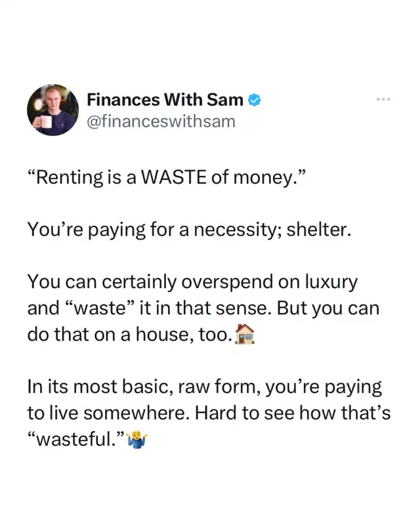Open the three-dot more options menu

point(383,99)
